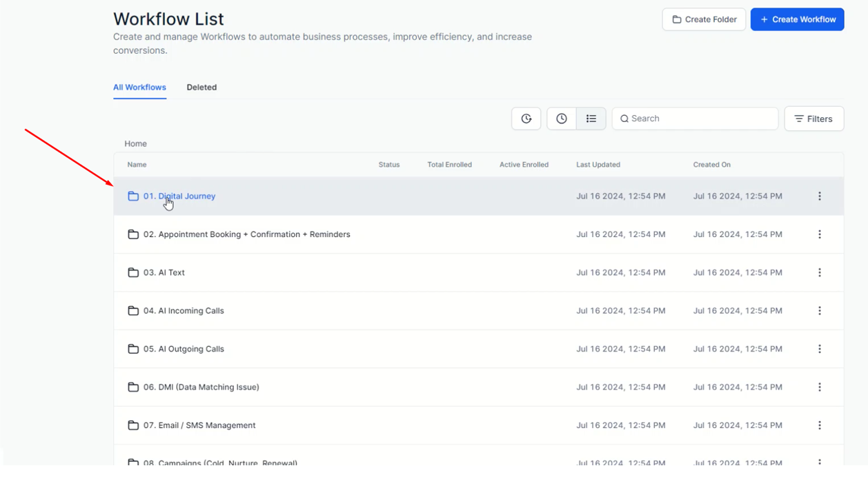Viewport: 868px width, 477px height.
Task: Select the All Workflows tab
Action: 139,88
